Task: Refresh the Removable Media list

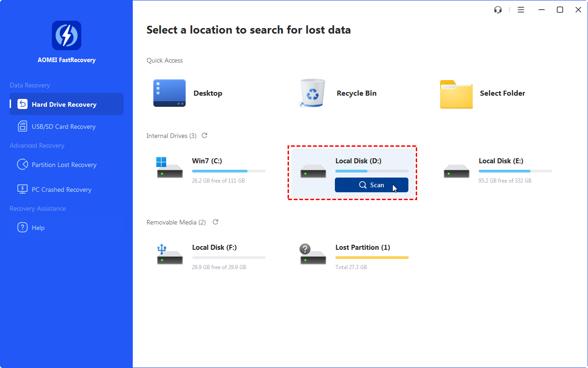Action: (215, 222)
